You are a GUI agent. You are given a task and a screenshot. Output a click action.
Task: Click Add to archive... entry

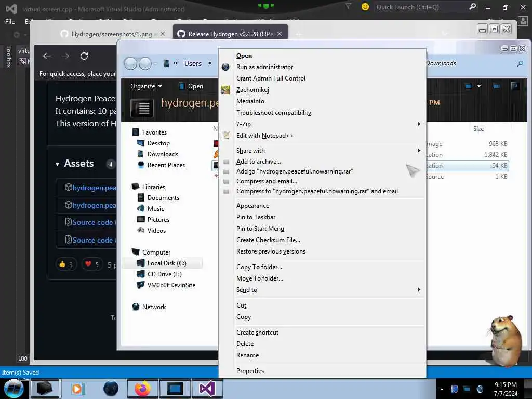point(259,162)
